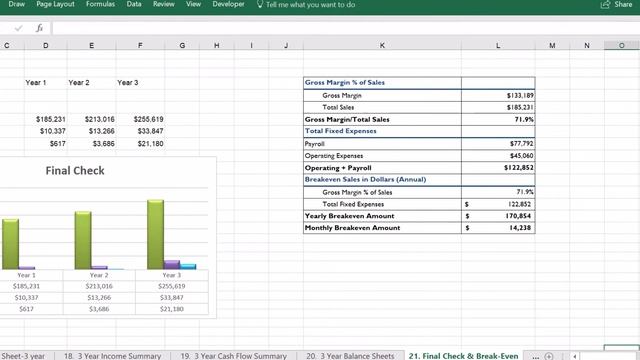Click the blue Year 3 chart bar
Viewport: 640px width, 360px height.
[188, 266]
